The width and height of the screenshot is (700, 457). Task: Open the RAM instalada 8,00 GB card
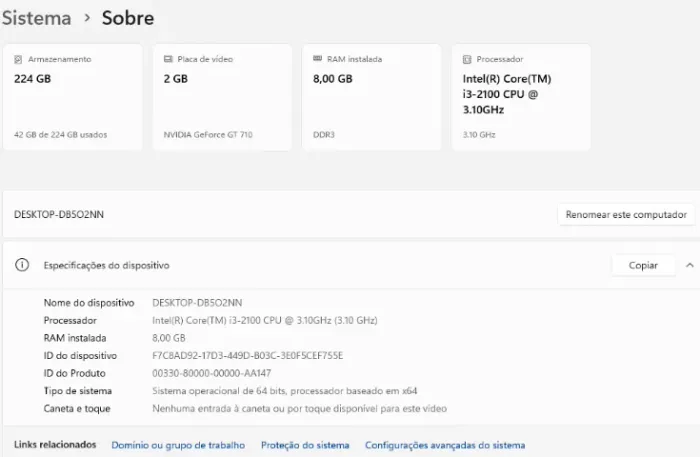point(371,97)
